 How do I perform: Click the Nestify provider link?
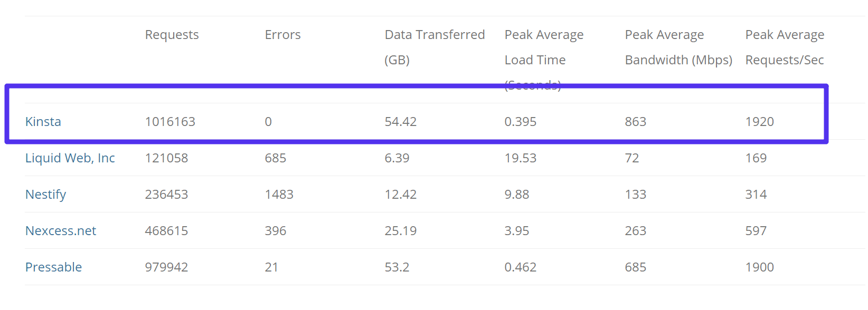pyautogui.click(x=46, y=195)
